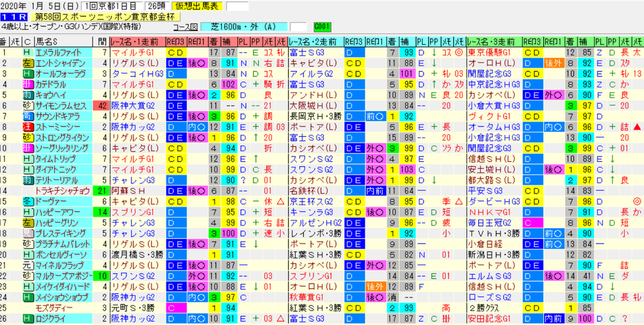The width and height of the screenshot is (644, 325).
Task: Open the 安田記念G1 race cell
Action: click(x=494, y=318)
